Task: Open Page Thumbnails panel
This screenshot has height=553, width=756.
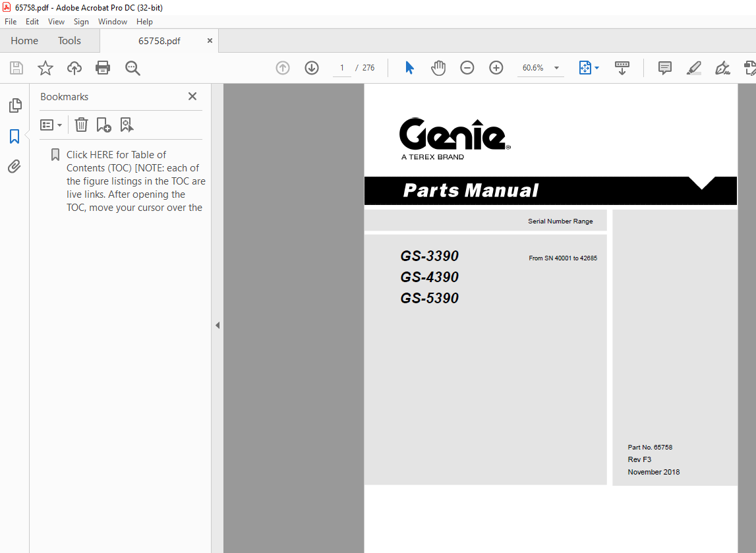Action: (x=15, y=105)
